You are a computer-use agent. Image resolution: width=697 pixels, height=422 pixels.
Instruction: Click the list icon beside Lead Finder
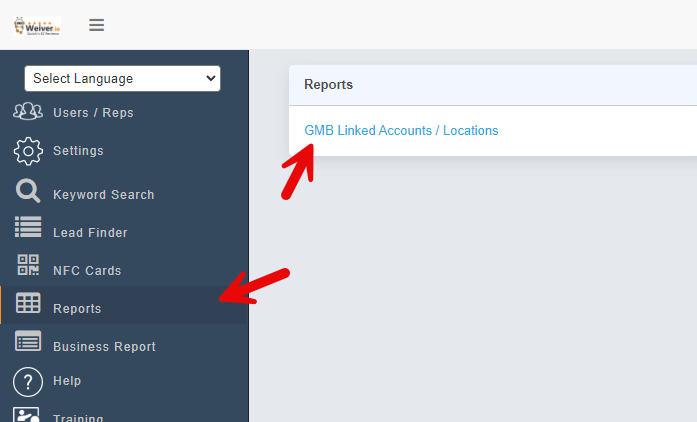pyautogui.click(x=28, y=228)
